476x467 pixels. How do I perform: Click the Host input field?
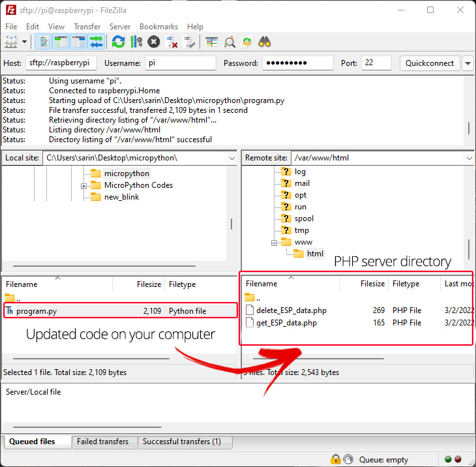[61, 63]
